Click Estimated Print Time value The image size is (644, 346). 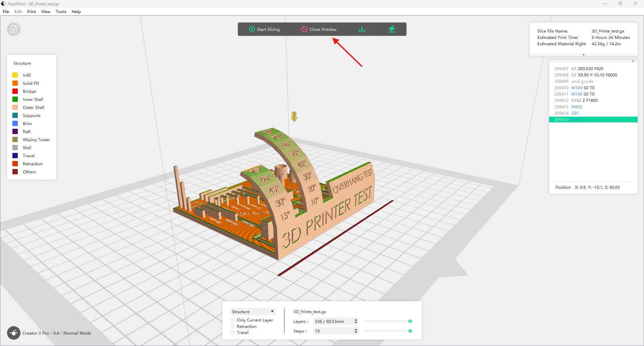(x=610, y=37)
